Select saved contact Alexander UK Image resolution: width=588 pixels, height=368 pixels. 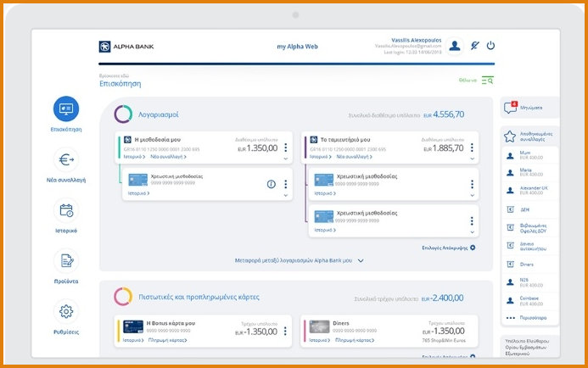[529, 191]
